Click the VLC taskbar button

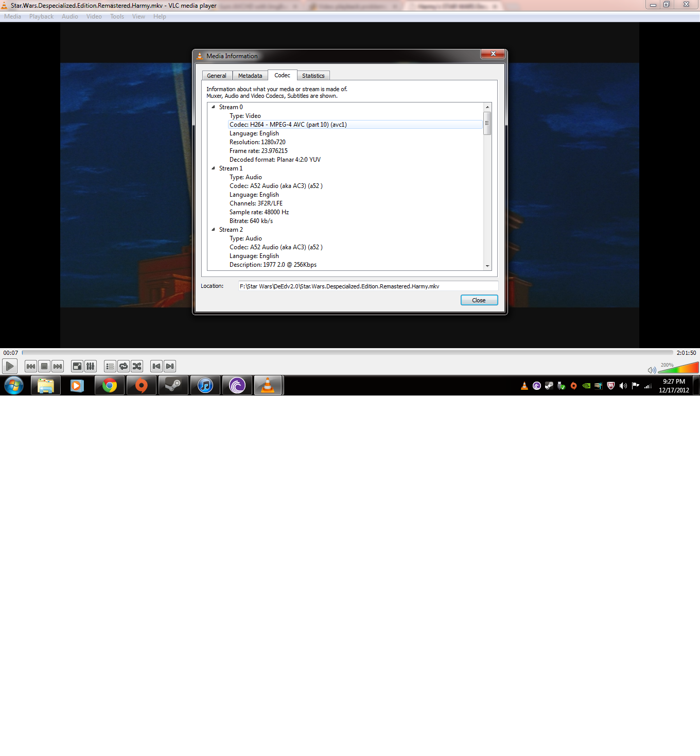click(268, 385)
